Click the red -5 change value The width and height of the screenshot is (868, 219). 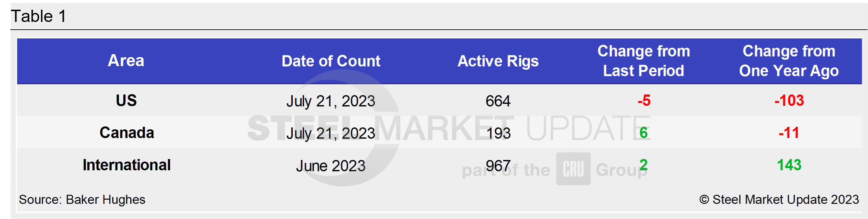(x=644, y=100)
